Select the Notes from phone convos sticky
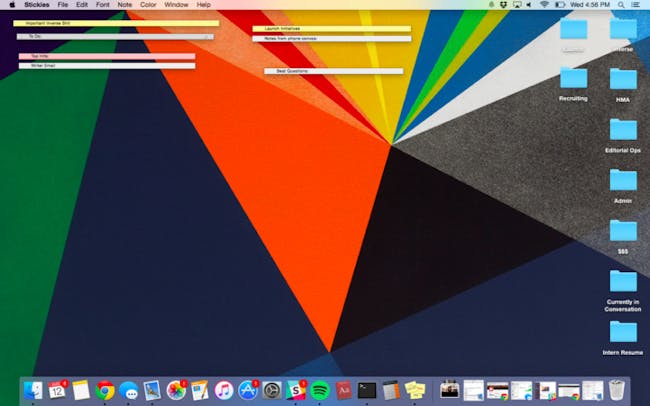650x406 pixels. [332, 39]
